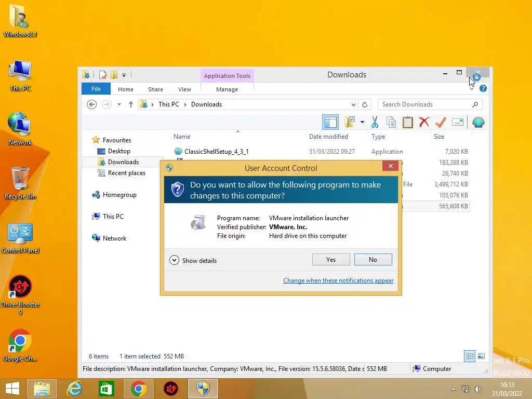Click Classic Shell folder options icon

[350, 122]
